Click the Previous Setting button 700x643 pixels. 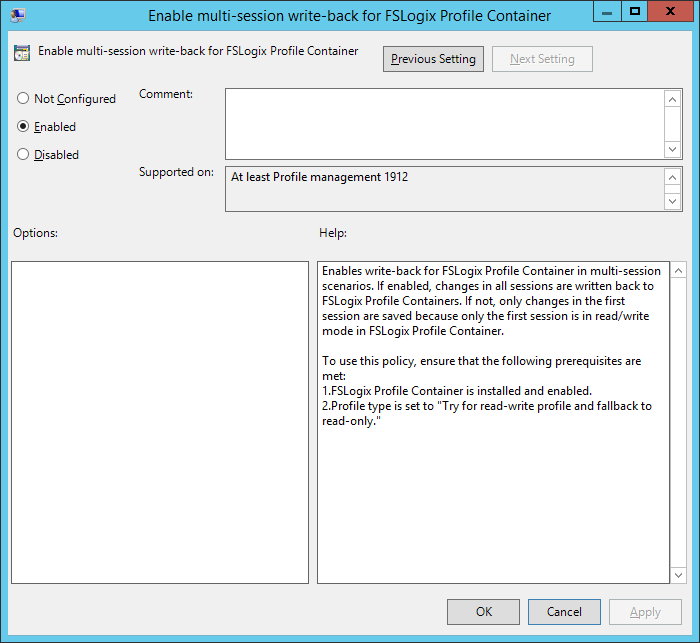click(x=433, y=59)
